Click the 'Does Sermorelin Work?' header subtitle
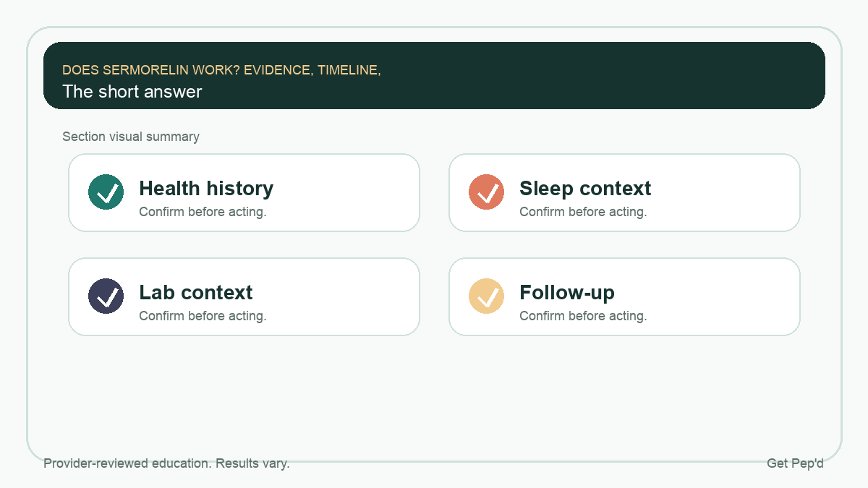This screenshot has width=868, height=488. (221, 70)
